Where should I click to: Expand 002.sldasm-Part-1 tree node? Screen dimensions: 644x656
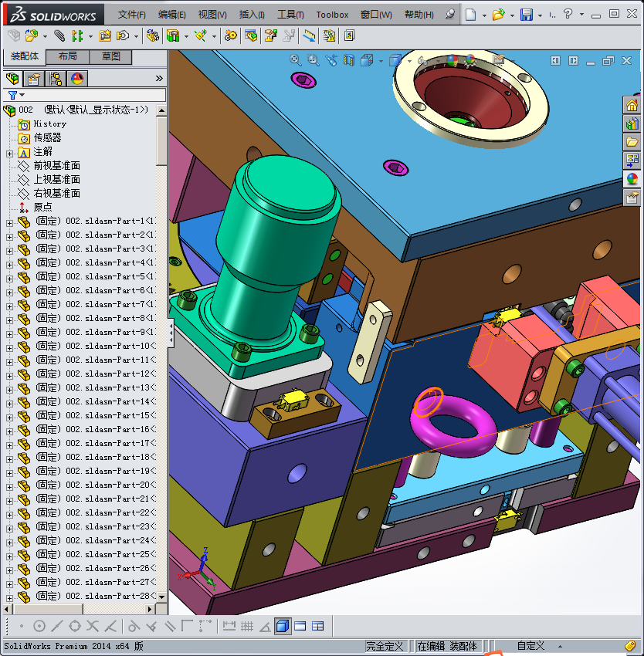coord(9,223)
